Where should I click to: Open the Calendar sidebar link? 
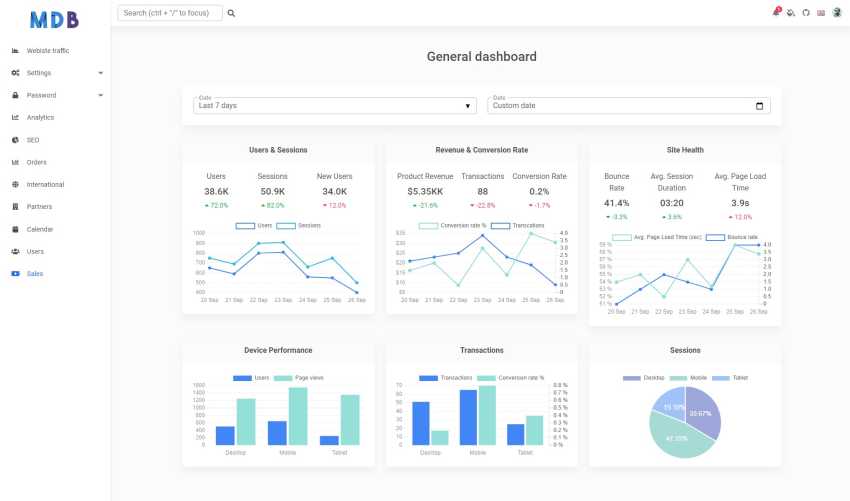click(40, 229)
